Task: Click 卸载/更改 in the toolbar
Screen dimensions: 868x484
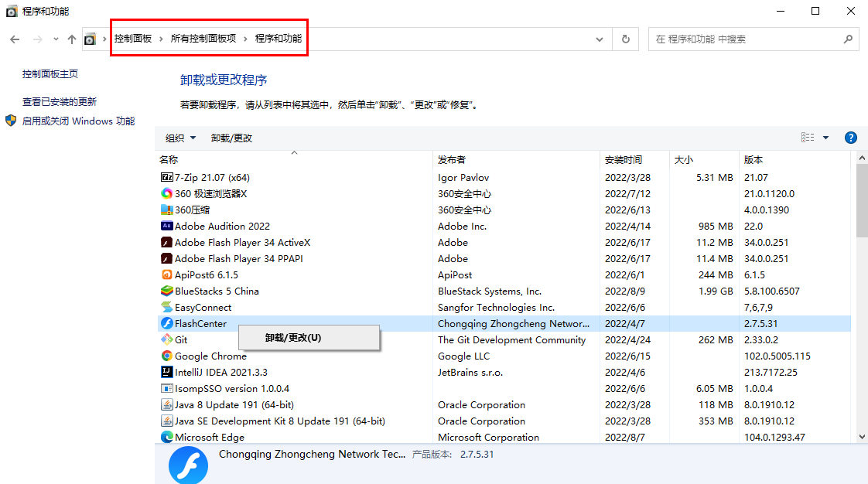Action: 231,138
